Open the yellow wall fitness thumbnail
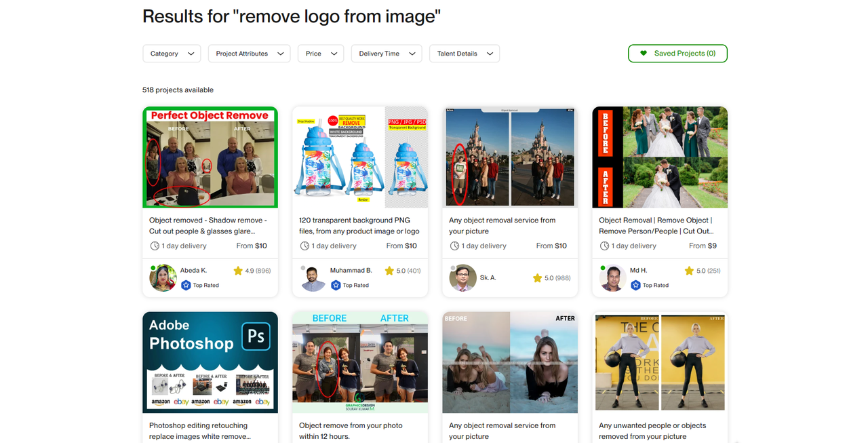Screen dimensions: 868x443 coord(660,362)
